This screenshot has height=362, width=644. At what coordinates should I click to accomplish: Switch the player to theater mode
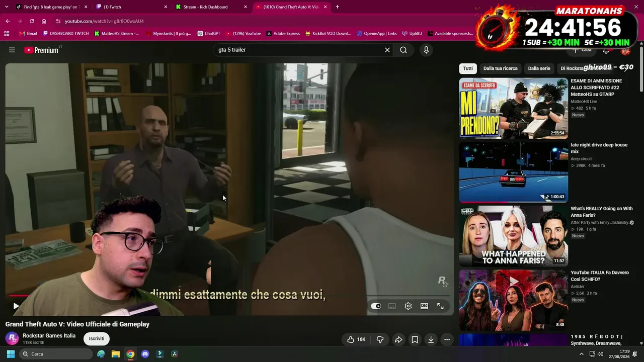424,306
